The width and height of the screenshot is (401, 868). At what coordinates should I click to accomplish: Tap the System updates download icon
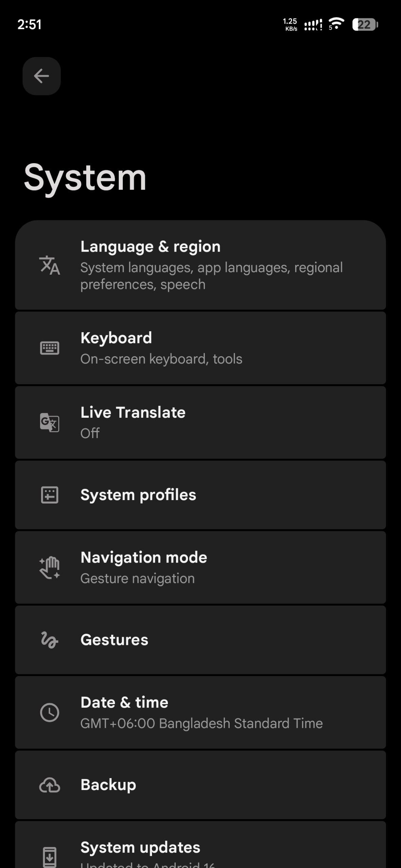tap(50, 856)
